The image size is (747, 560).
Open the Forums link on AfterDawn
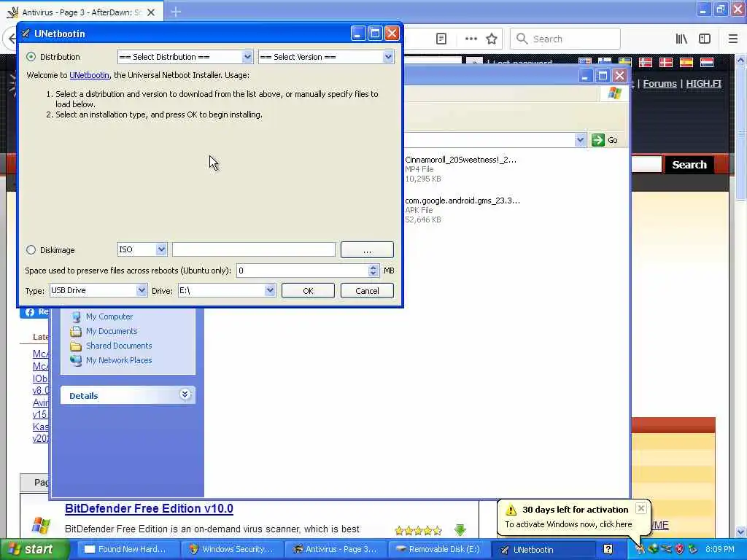click(659, 83)
